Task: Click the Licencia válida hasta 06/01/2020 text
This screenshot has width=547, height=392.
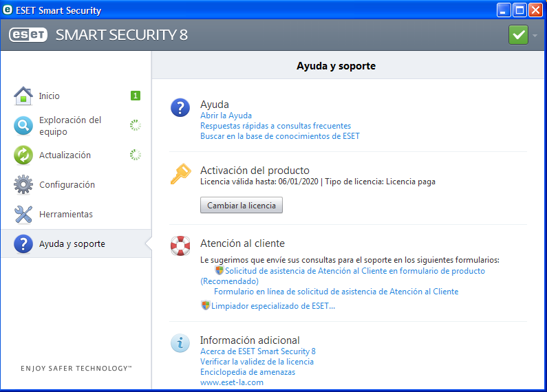Action: [x=259, y=182]
